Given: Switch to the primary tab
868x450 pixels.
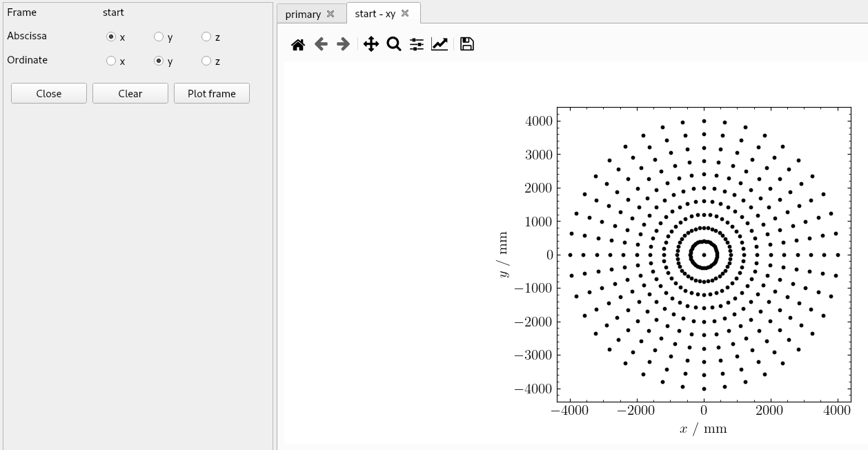Looking at the screenshot, I should 303,14.
